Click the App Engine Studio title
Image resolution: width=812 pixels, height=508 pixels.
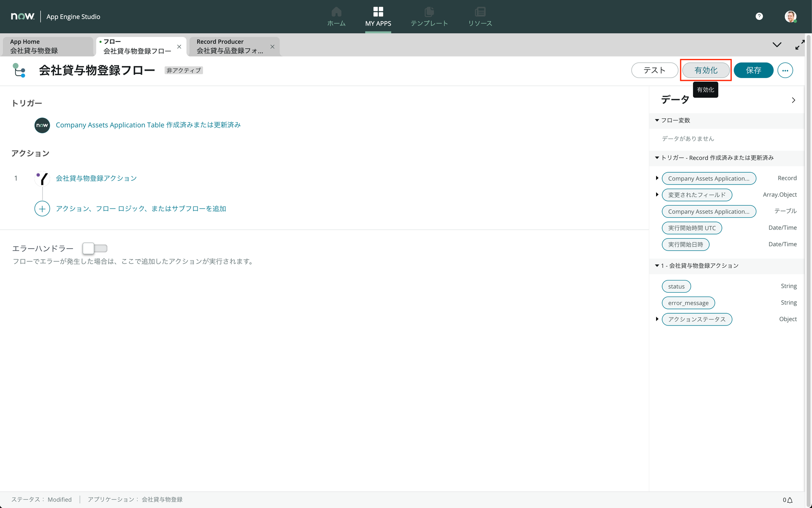pos(73,17)
